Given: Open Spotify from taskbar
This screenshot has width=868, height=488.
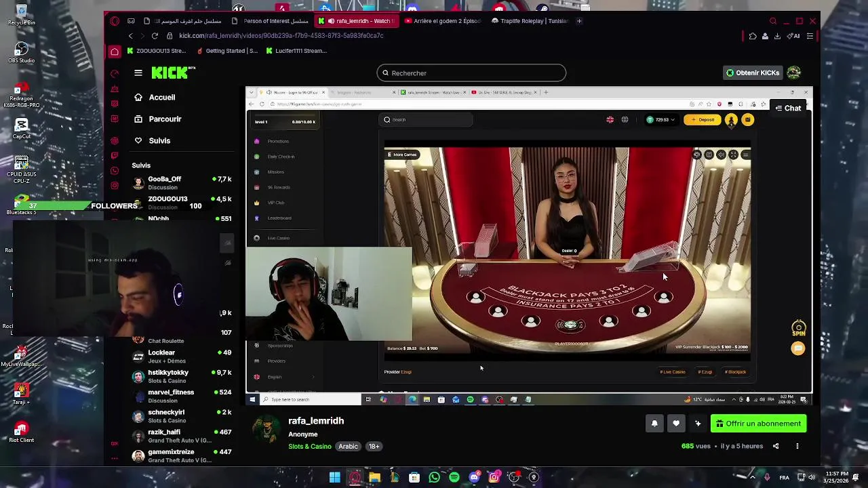Looking at the screenshot, I should (x=454, y=477).
